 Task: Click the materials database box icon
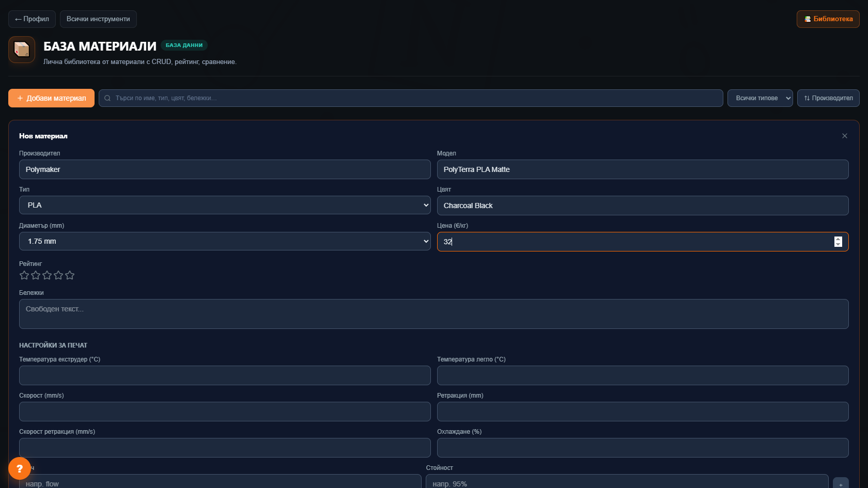pos(22,50)
